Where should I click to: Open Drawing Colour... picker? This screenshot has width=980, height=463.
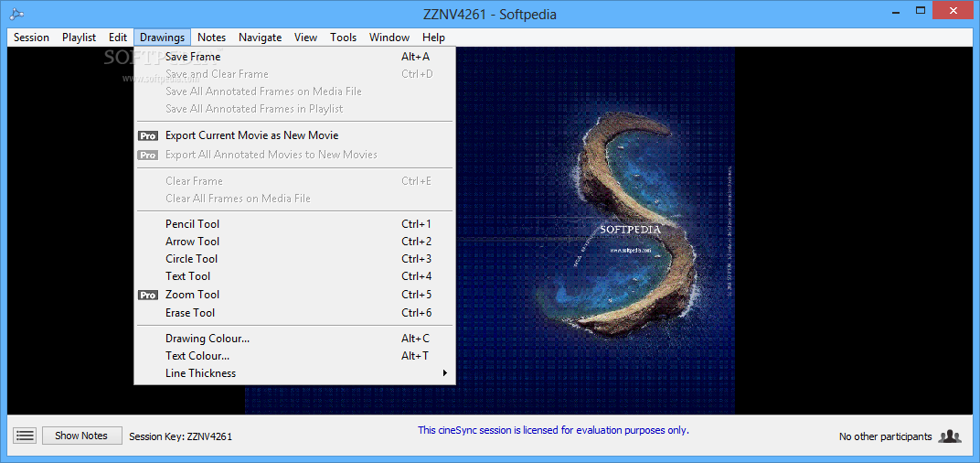coord(295,339)
